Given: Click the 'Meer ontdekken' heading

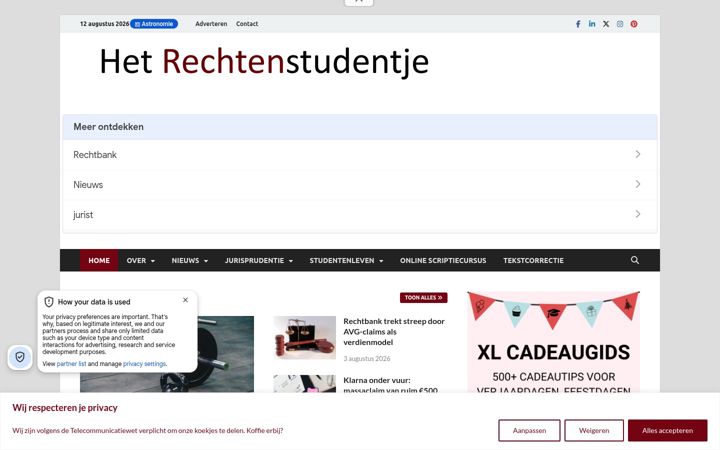Looking at the screenshot, I should click(x=108, y=127).
